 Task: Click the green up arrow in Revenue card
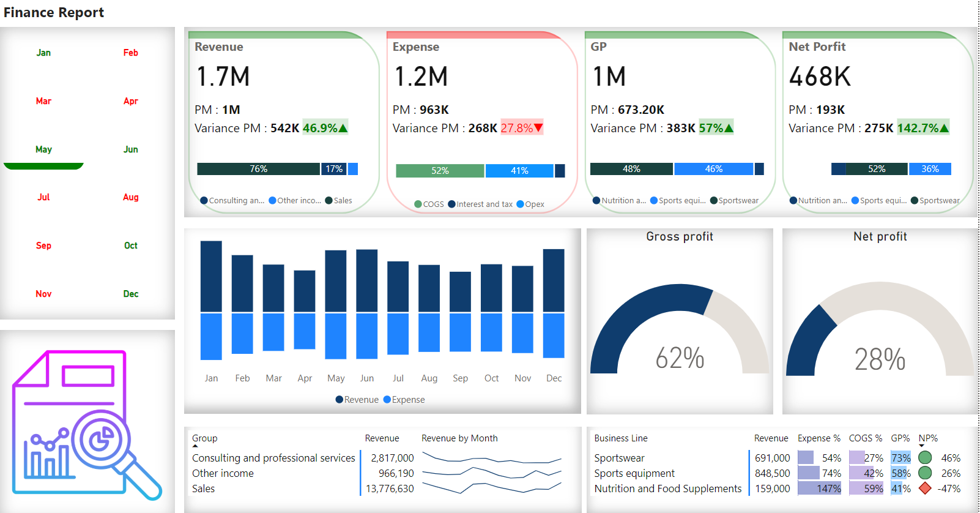pyautogui.click(x=343, y=128)
